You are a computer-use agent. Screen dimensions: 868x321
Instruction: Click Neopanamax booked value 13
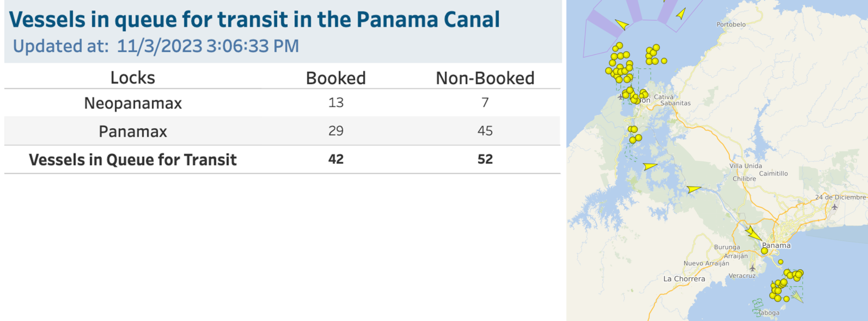pos(336,103)
